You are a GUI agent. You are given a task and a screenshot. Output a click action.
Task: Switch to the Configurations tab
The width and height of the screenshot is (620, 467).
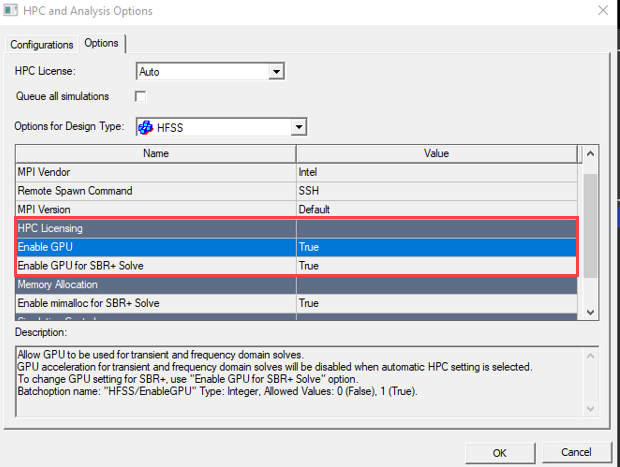(x=42, y=44)
